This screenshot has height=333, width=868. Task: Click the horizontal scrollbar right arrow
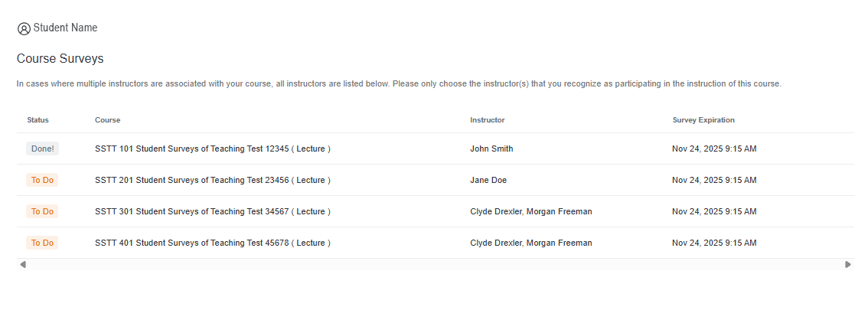pyautogui.click(x=847, y=265)
